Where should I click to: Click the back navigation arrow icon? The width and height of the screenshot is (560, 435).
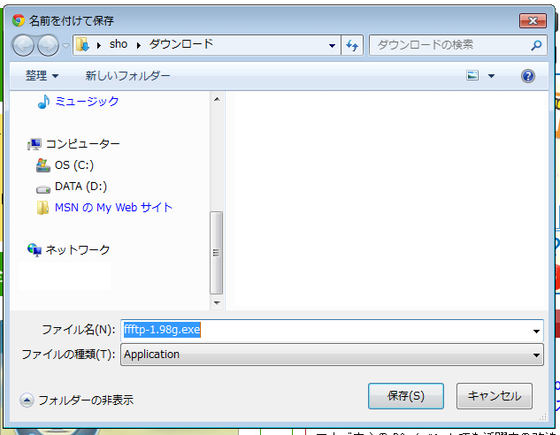(23, 45)
